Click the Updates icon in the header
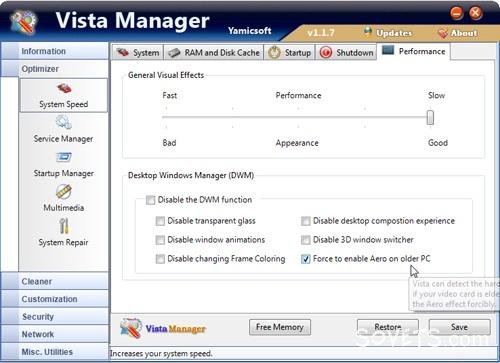This screenshot has width=500, height=363. point(368,32)
